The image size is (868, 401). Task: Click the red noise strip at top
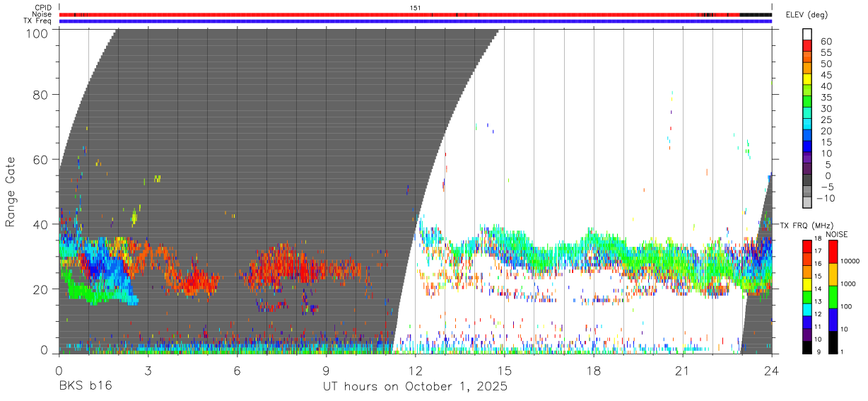click(x=415, y=14)
